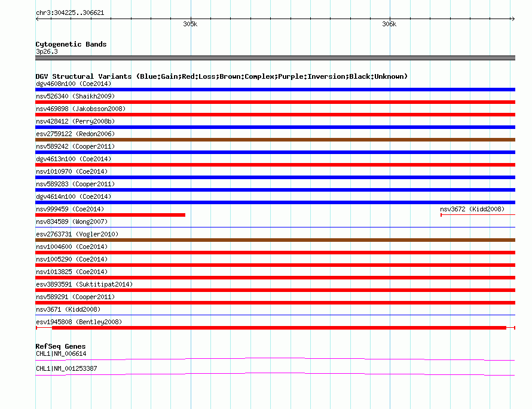Open variant esv3893591 (Suktitipat2014) label
532x409 pixels.
point(84,284)
